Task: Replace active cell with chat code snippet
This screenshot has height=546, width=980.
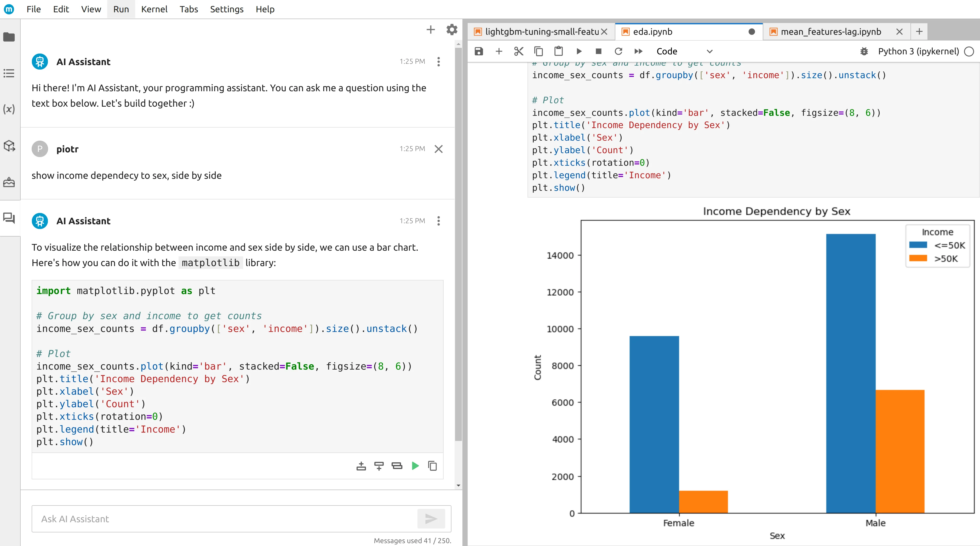Action: click(397, 466)
